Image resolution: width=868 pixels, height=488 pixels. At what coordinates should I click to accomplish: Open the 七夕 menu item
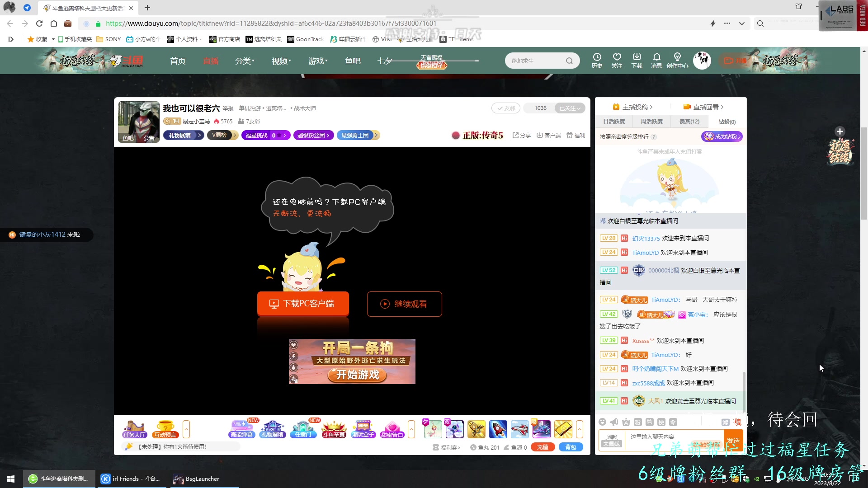[x=385, y=61]
